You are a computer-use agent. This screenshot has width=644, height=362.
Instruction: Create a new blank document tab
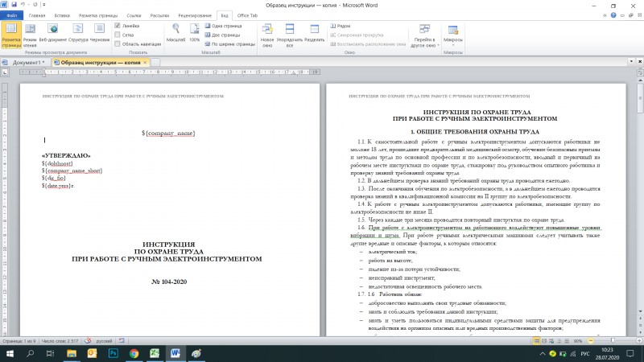tap(155, 63)
